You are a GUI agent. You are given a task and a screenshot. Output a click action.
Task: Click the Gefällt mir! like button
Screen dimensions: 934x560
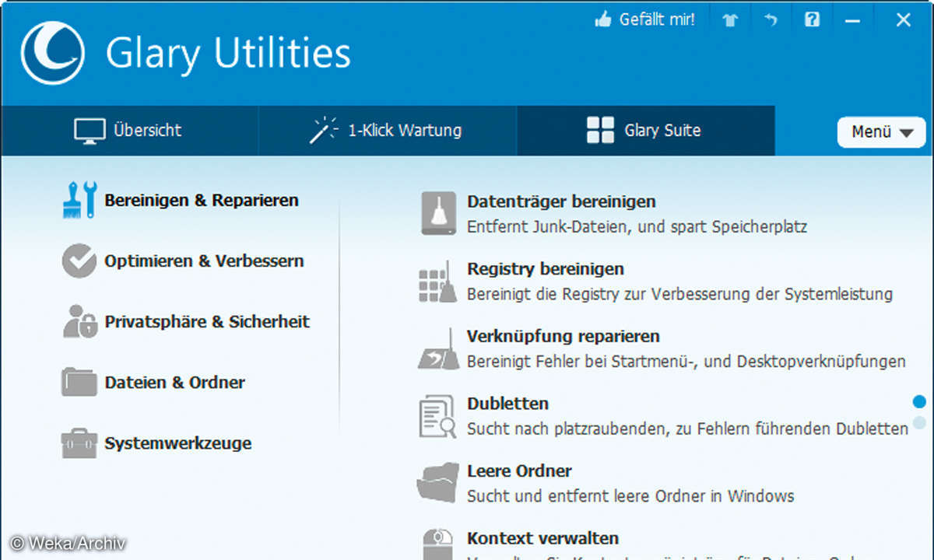click(x=645, y=20)
